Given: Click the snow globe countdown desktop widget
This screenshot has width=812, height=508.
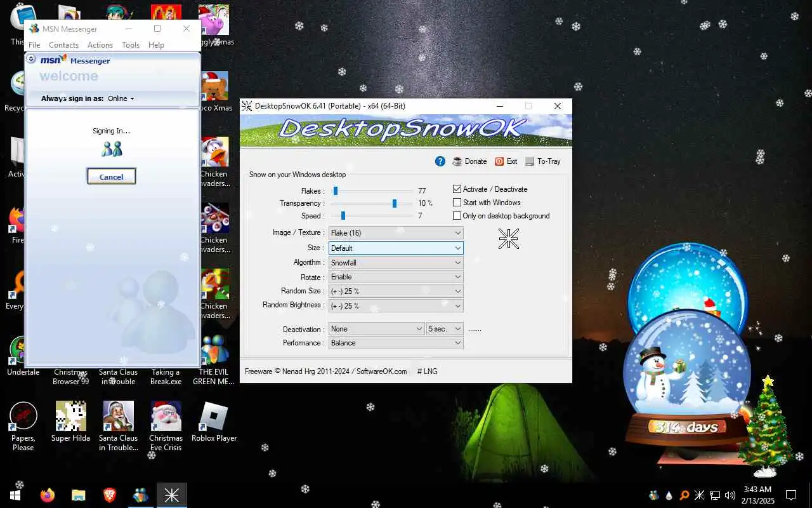Looking at the screenshot, I should pyautogui.click(x=688, y=354).
